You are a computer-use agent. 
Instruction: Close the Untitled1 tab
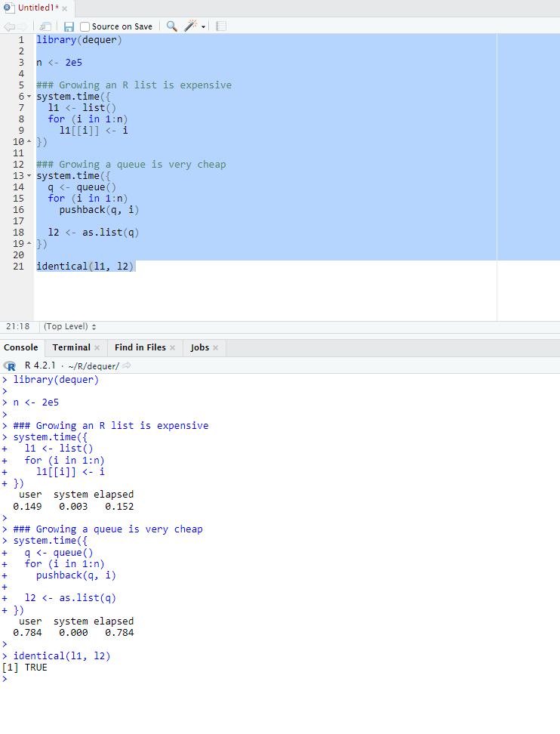click(x=65, y=8)
